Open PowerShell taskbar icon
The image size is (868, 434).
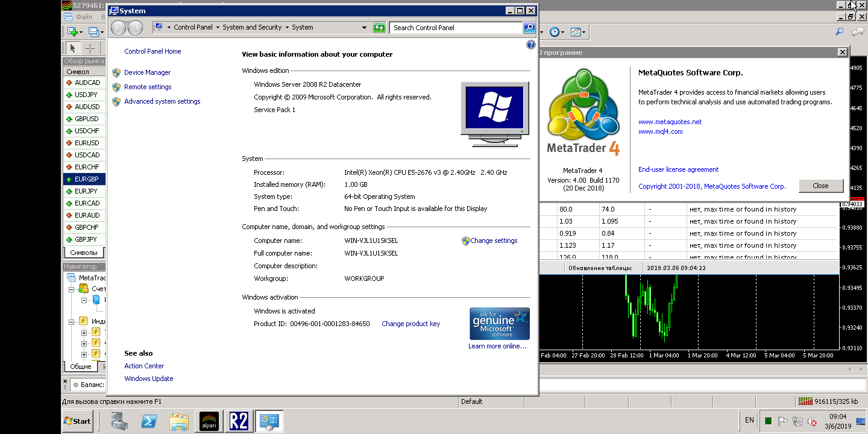tap(149, 421)
